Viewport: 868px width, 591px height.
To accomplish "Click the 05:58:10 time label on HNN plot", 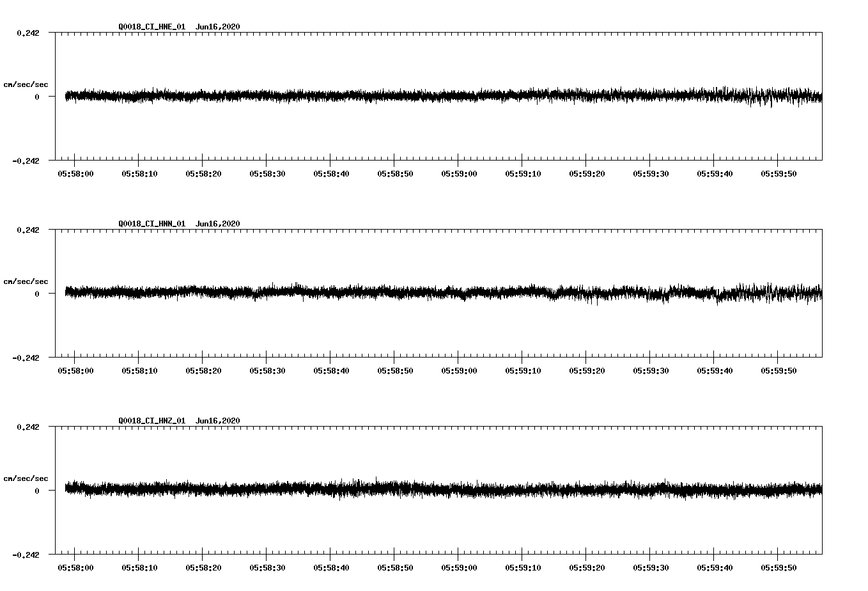I will [139, 371].
